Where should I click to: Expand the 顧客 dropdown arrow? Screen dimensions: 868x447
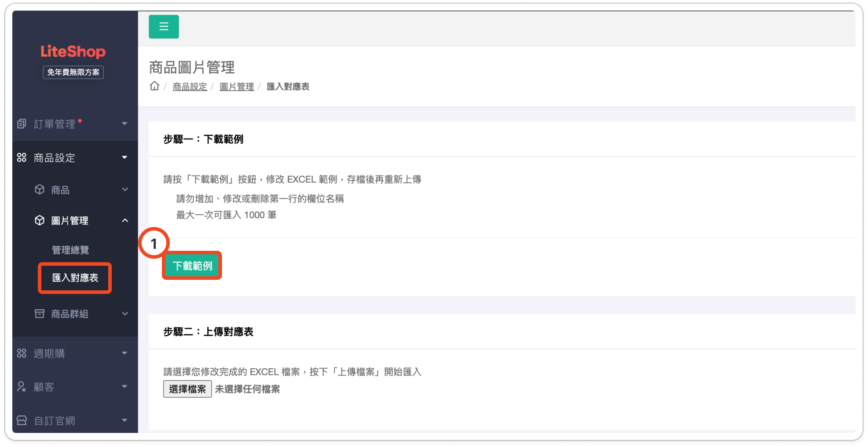coord(125,387)
